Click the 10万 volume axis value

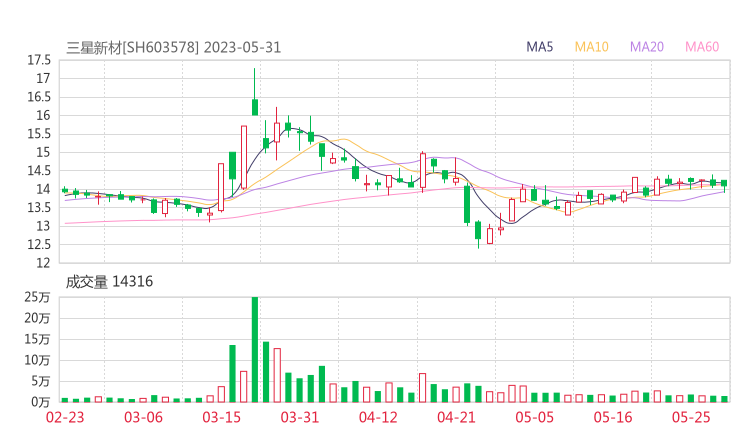pos(37,360)
